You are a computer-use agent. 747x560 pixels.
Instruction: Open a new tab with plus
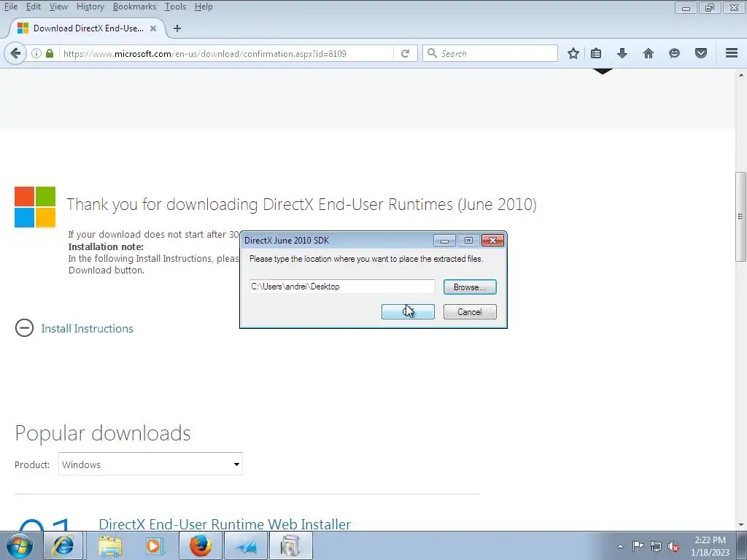[177, 28]
